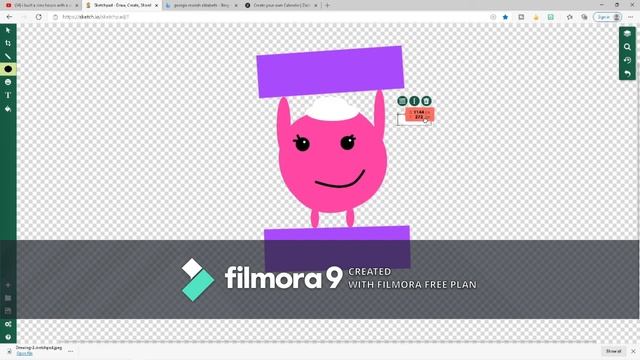Open browser Collections icon
The height and width of the screenshot is (360, 640).
pyautogui.click(x=584, y=17)
